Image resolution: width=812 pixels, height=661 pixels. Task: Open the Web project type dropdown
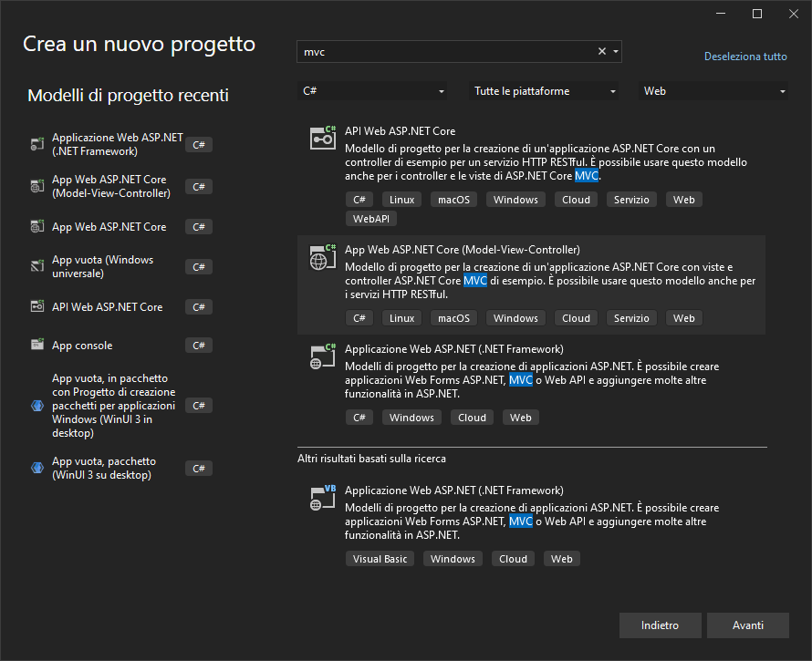(713, 91)
